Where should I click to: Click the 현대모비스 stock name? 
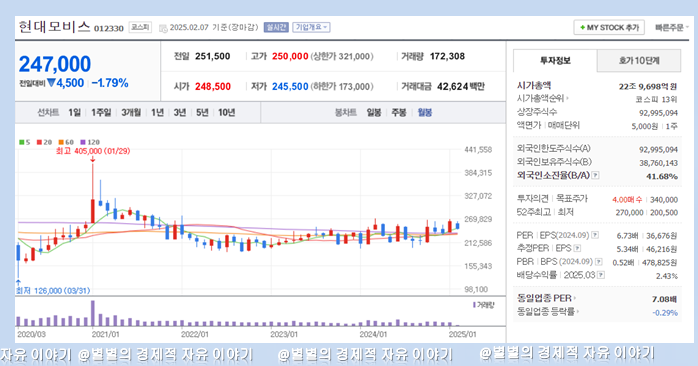54,27
